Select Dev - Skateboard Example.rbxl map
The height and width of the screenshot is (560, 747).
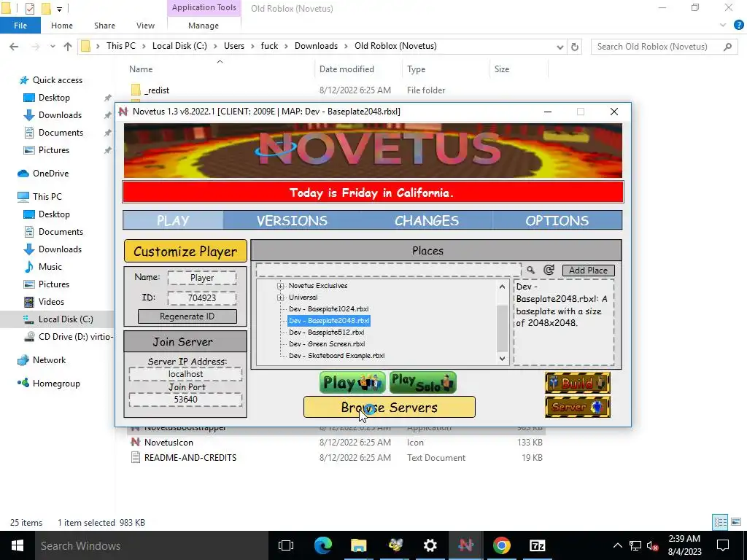pos(337,356)
